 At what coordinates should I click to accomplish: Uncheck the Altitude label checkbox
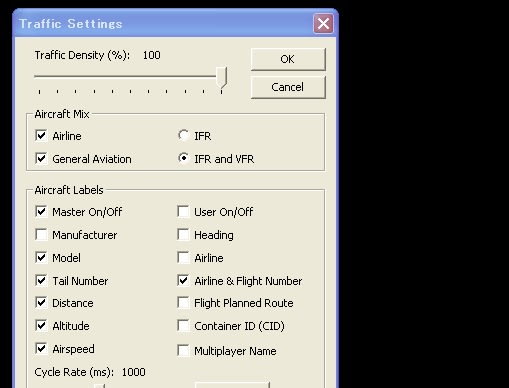pyautogui.click(x=41, y=325)
